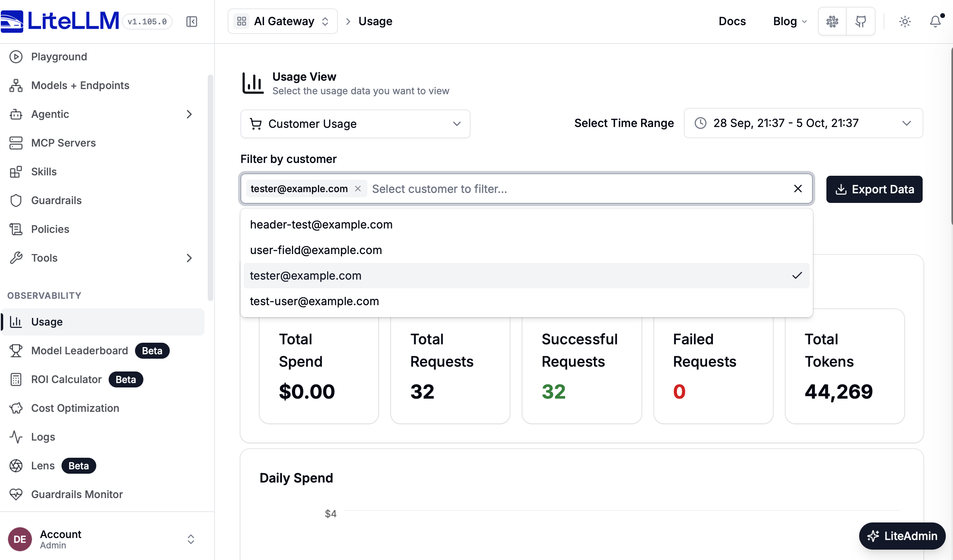Open notifications bell
953x560 pixels.
935,22
